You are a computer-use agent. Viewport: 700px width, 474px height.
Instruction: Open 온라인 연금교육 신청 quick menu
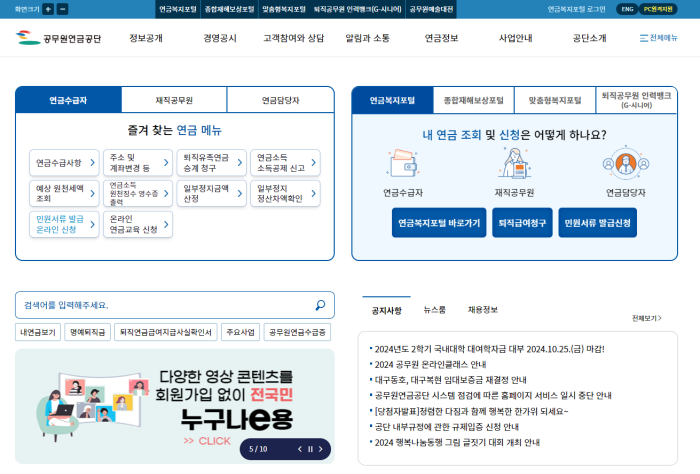tap(138, 224)
